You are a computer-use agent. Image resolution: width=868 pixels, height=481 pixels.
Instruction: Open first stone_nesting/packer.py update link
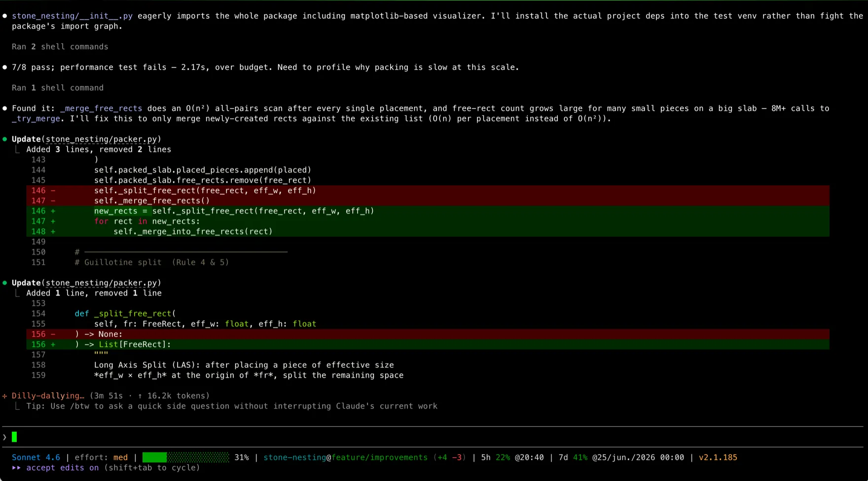(101, 139)
